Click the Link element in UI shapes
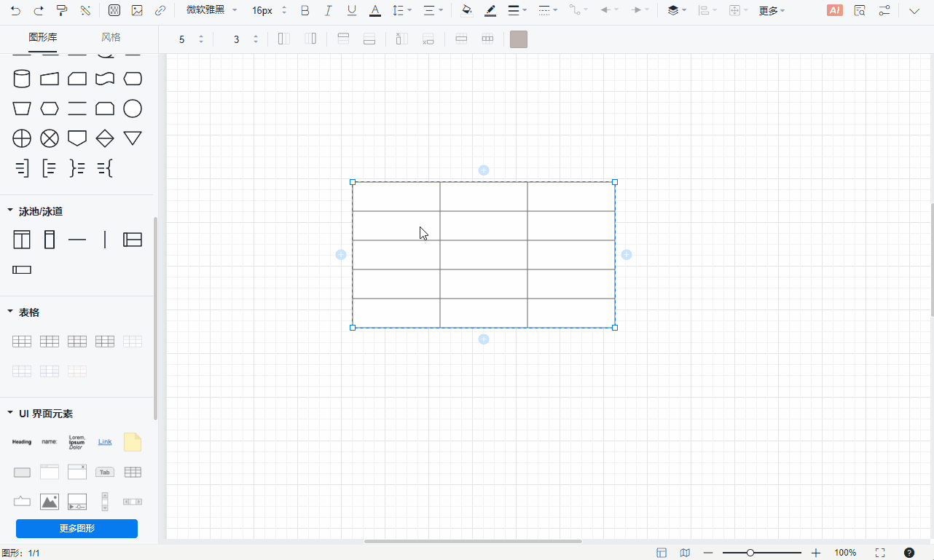 [105, 442]
